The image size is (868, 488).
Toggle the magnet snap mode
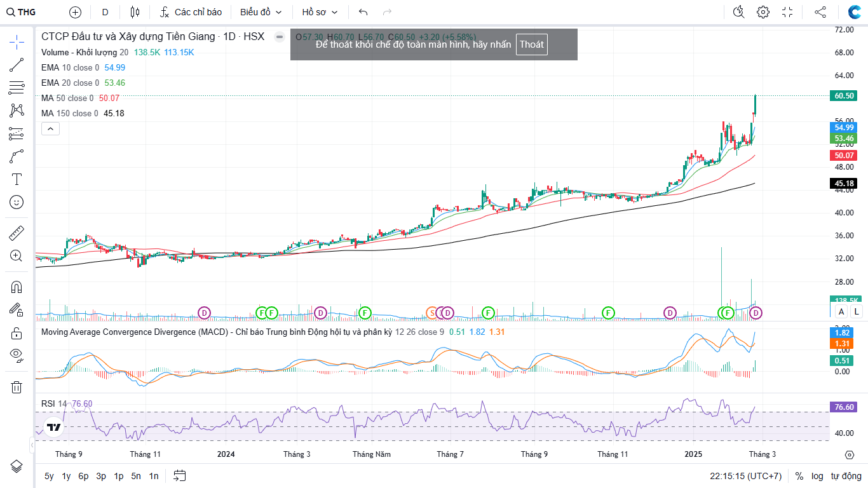point(17,287)
